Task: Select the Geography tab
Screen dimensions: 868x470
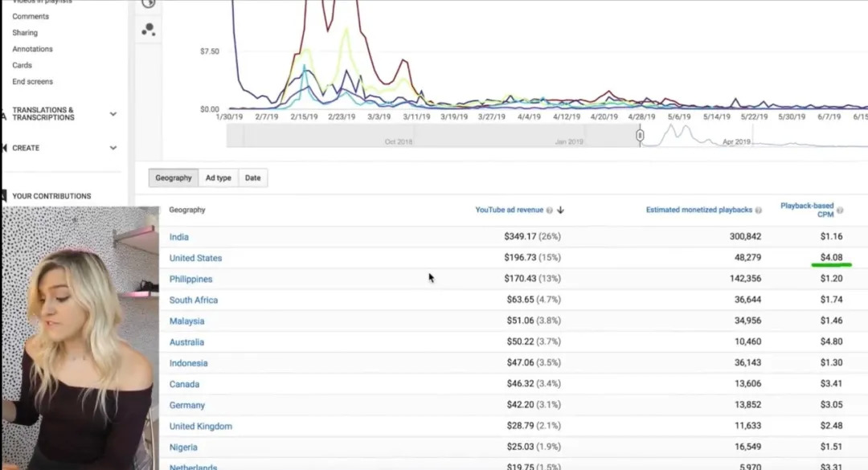Action: (174, 178)
